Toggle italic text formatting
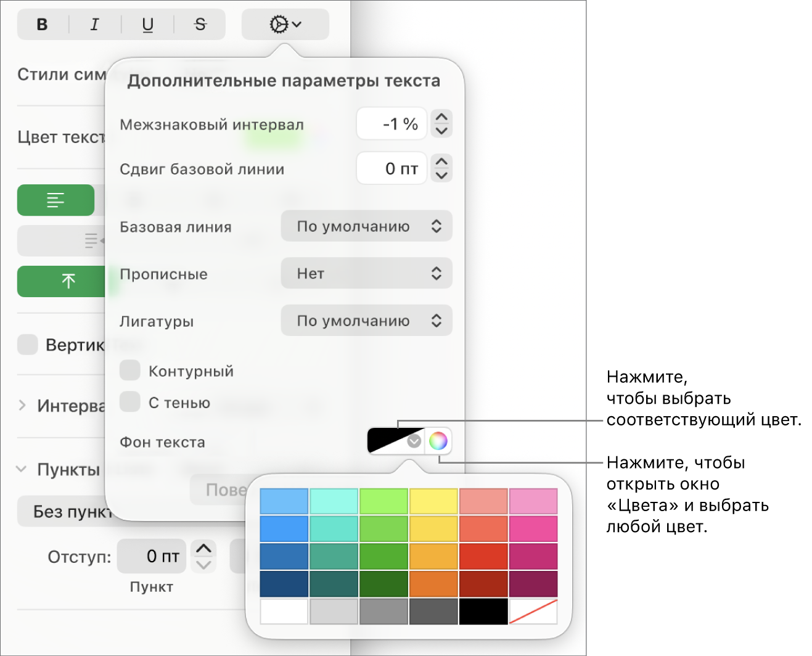This screenshot has width=812, height=656. point(95,25)
